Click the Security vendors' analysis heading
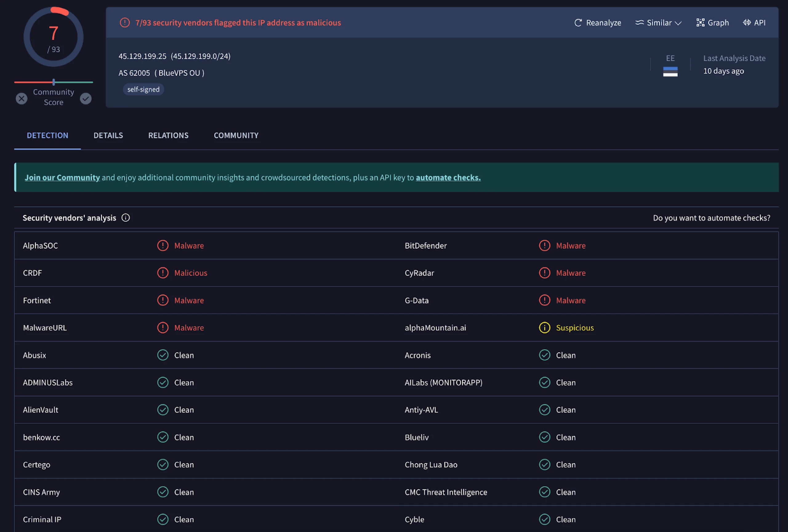The height and width of the screenshot is (532, 788). [69, 218]
